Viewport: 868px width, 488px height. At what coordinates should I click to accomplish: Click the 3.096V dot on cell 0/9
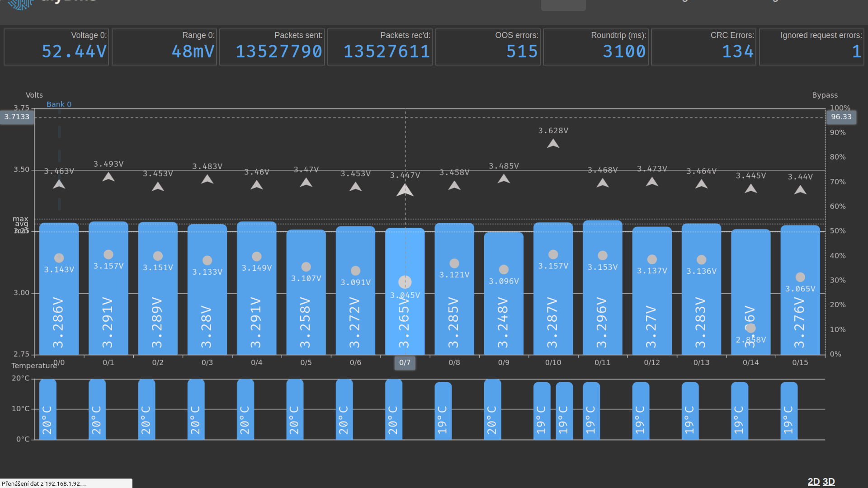(504, 269)
